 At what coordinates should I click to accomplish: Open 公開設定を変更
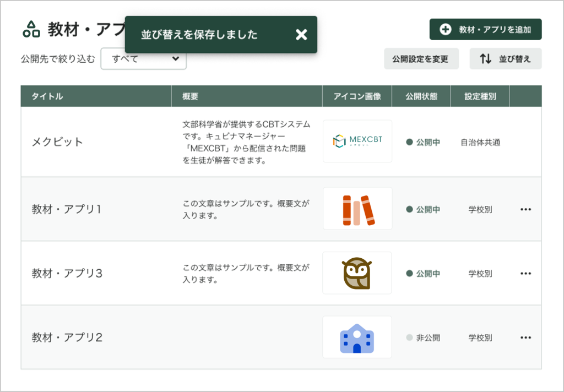pyautogui.click(x=421, y=58)
